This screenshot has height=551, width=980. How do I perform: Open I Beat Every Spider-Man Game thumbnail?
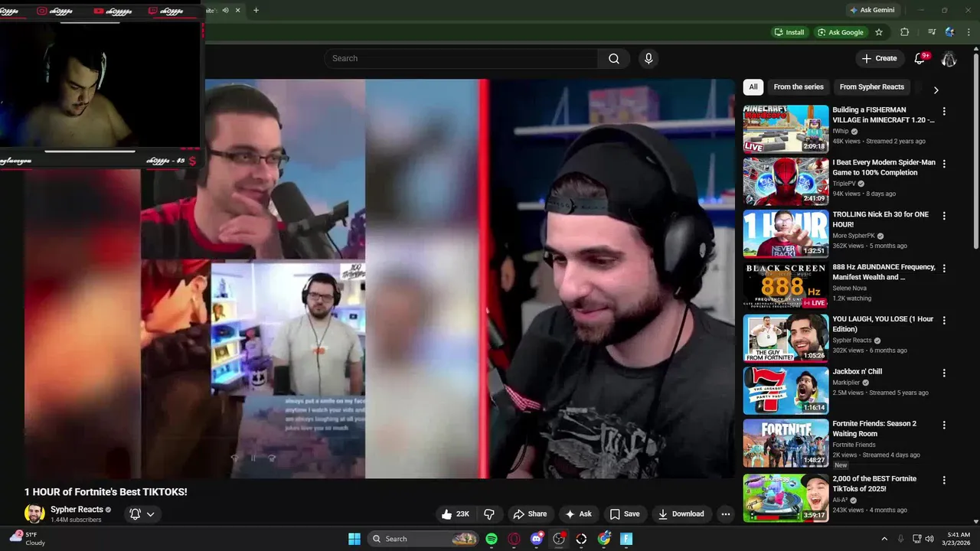tap(786, 181)
